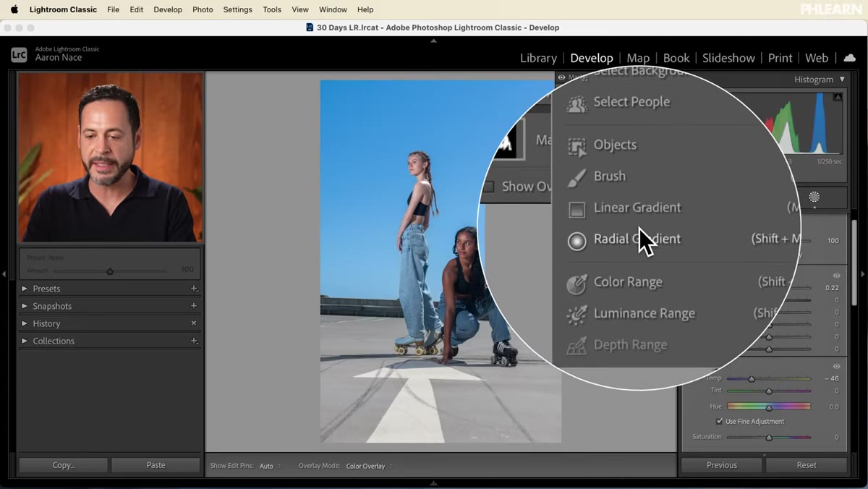Switch to the Map module
Viewport: 868px width, 489px height.
click(638, 58)
